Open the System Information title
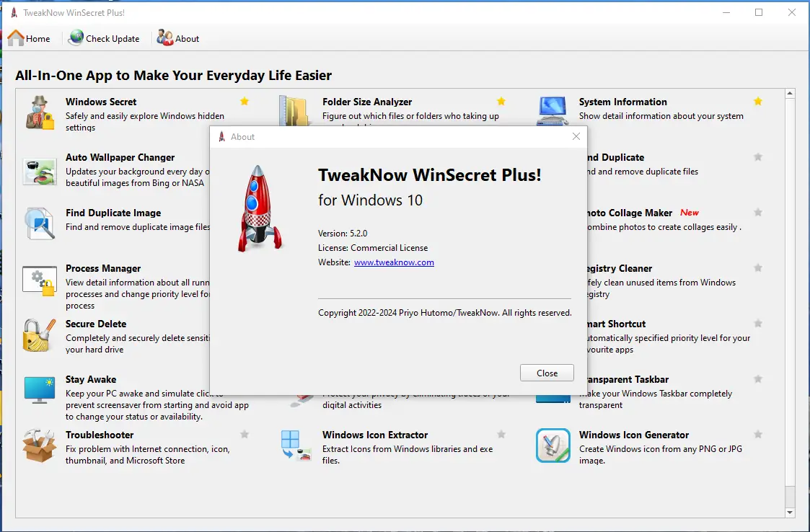The image size is (810, 532). point(623,102)
